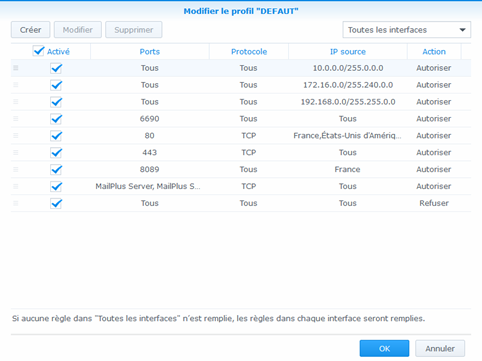Confirm with the OK button

pos(384,348)
